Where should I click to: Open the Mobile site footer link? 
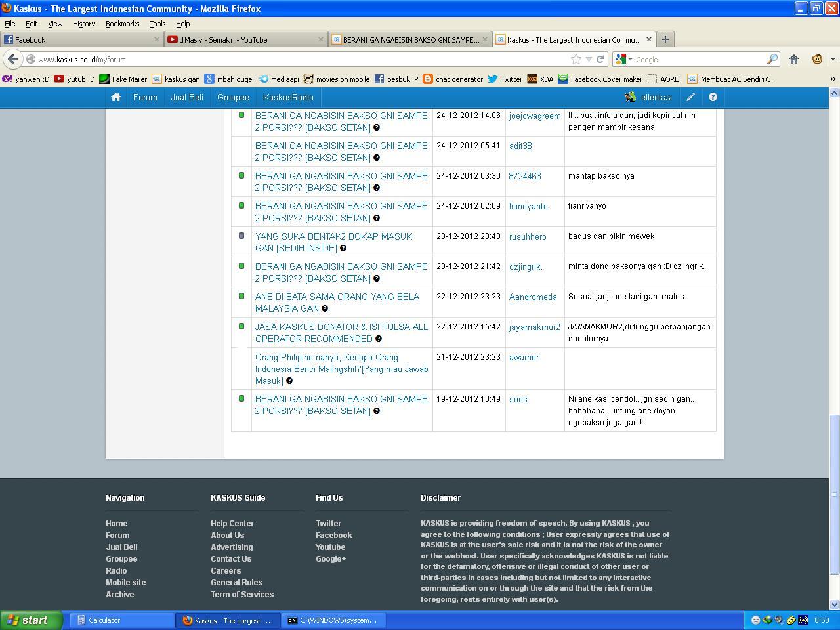click(126, 583)
